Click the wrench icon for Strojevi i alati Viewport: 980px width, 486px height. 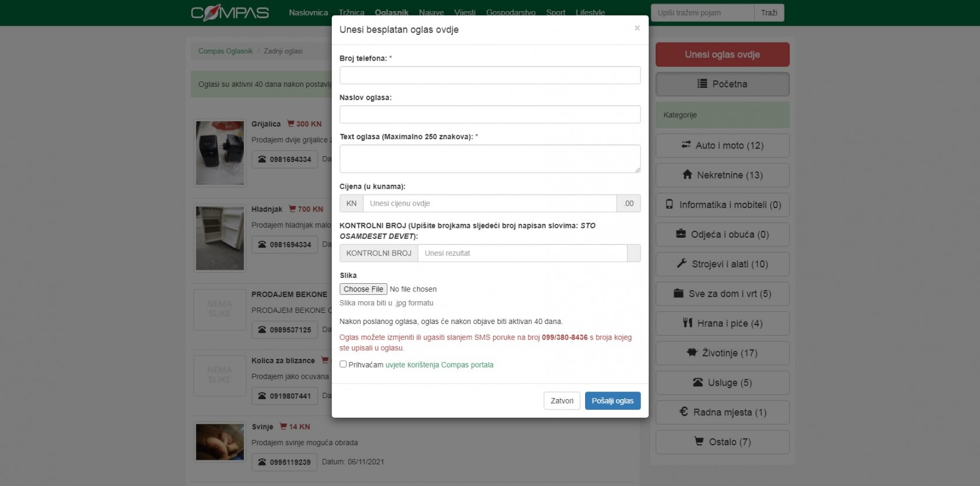tap(681, 263)
